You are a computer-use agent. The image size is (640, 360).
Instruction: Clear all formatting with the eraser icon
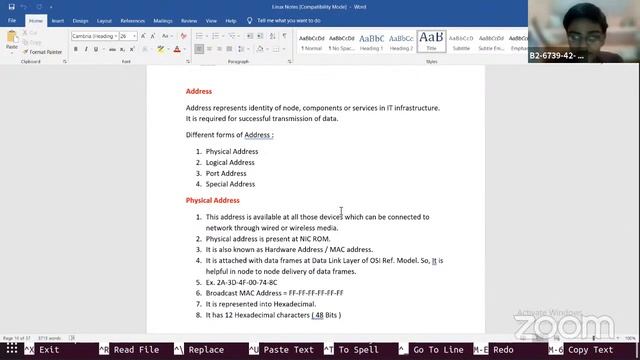tap(184, 36)
